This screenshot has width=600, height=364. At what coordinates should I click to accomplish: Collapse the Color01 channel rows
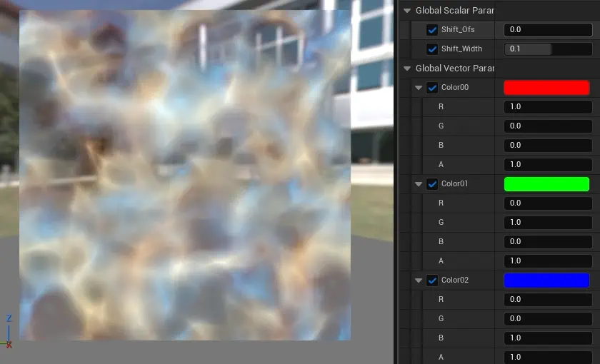click(419, 184)
